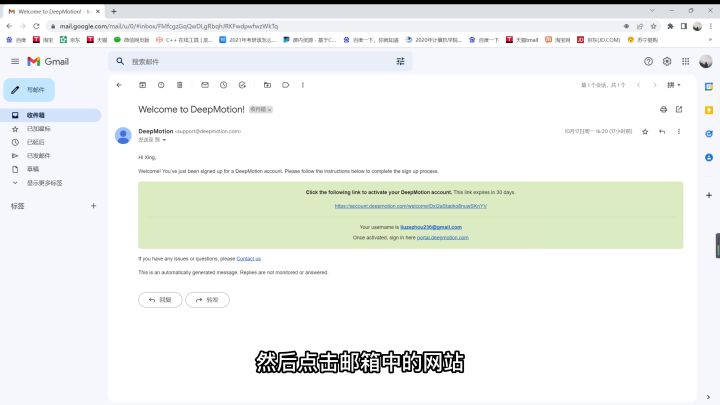Get add-ons with side panel plus
The width and height of the screenshot is (720, 405).
pyautogui.click(x=709, y=195)
